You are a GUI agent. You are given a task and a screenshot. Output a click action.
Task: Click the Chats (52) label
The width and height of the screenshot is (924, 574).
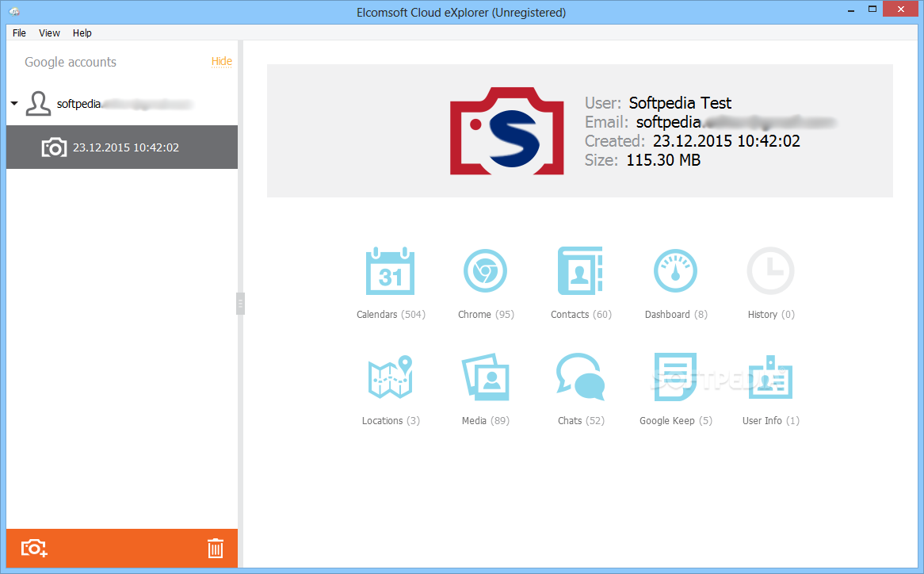pyautogui.click(x=581, y=421)
